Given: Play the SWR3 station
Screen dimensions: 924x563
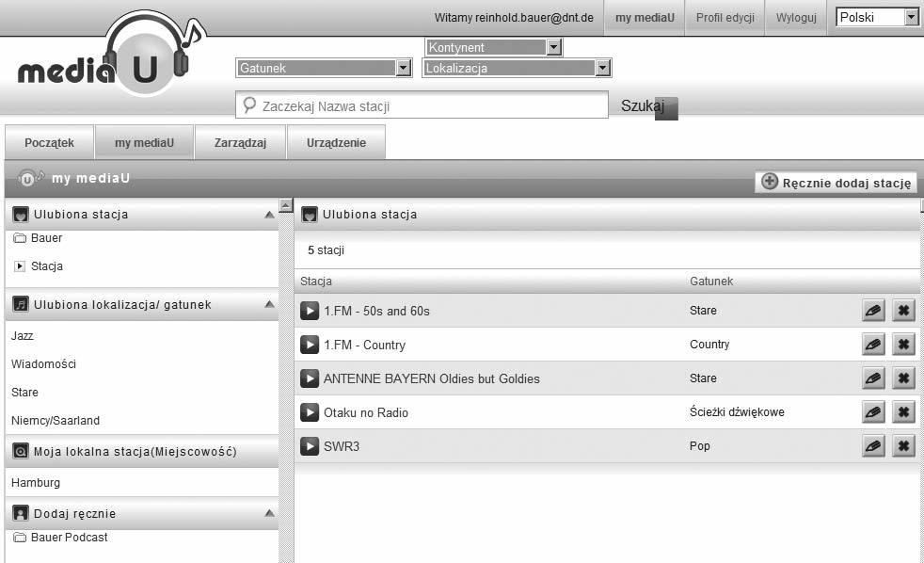Looking at the screenshot, I should click(x=310, y=446).
